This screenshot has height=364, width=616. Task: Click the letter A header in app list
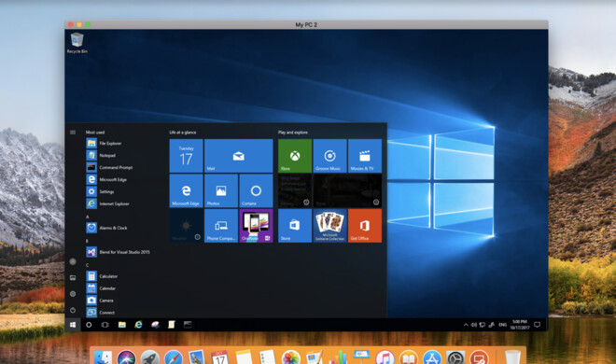[x=87, y=217]
